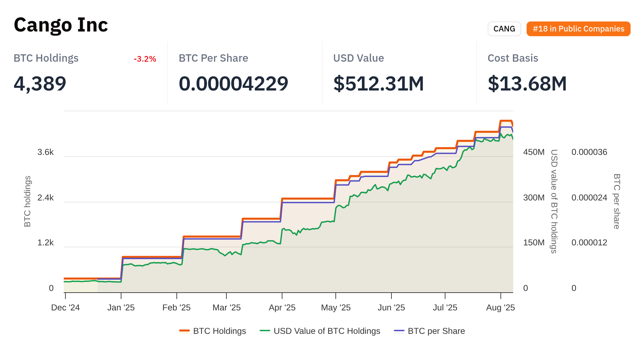This screenshot has height=362, width=644.
Task: Click the Aug '25 x-axis label
Action: click(x=500, y=308)
